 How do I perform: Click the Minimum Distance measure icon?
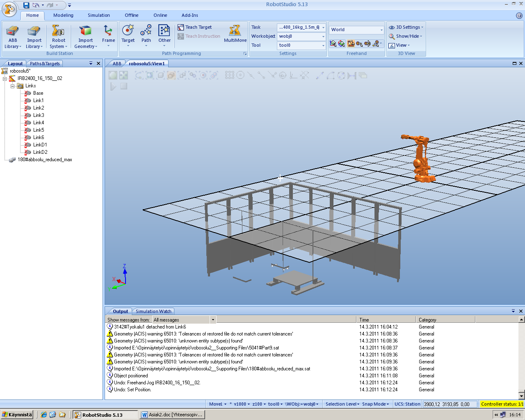[352, 75]
